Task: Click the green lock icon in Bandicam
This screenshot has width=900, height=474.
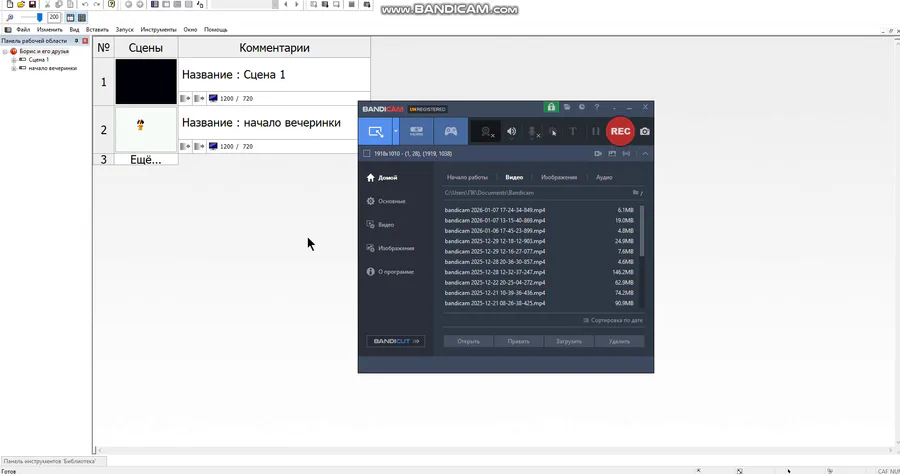Action: click(x=551, y=107)
